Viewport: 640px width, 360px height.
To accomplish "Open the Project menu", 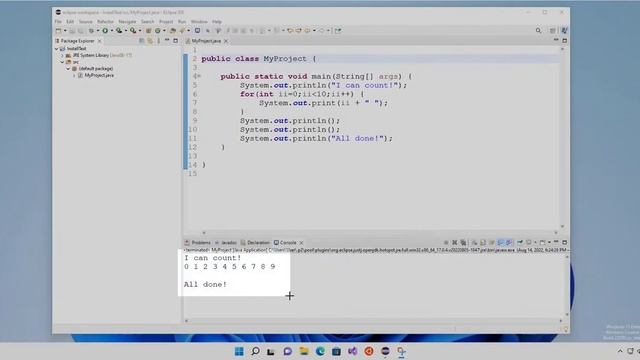I will point(166,22).
